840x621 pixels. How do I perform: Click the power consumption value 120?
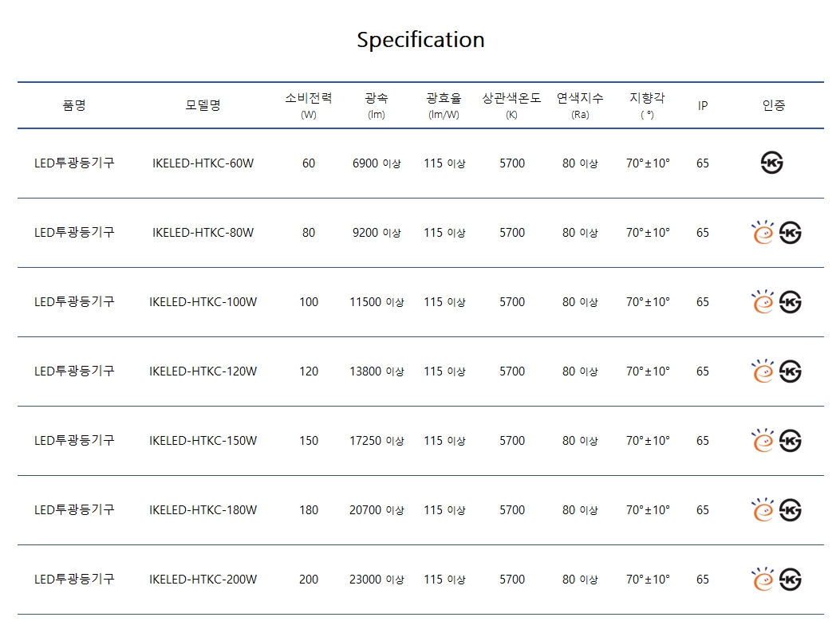point(309,371)
